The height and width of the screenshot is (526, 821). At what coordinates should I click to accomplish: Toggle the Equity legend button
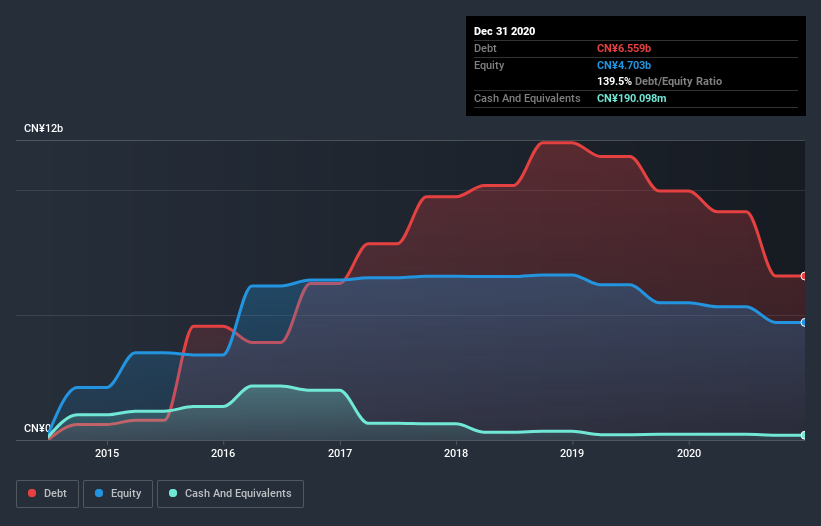point(118,494)
